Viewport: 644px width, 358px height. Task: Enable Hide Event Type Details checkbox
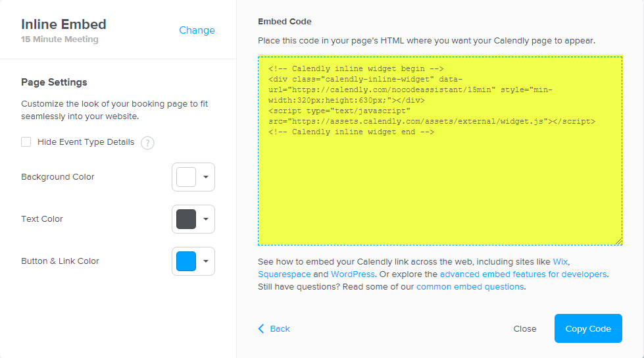26,141
